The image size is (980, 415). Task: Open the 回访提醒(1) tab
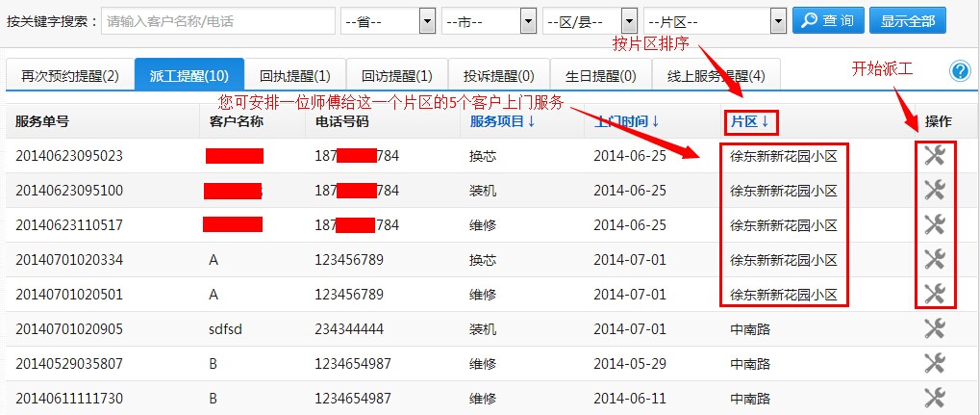click(396, 75)
